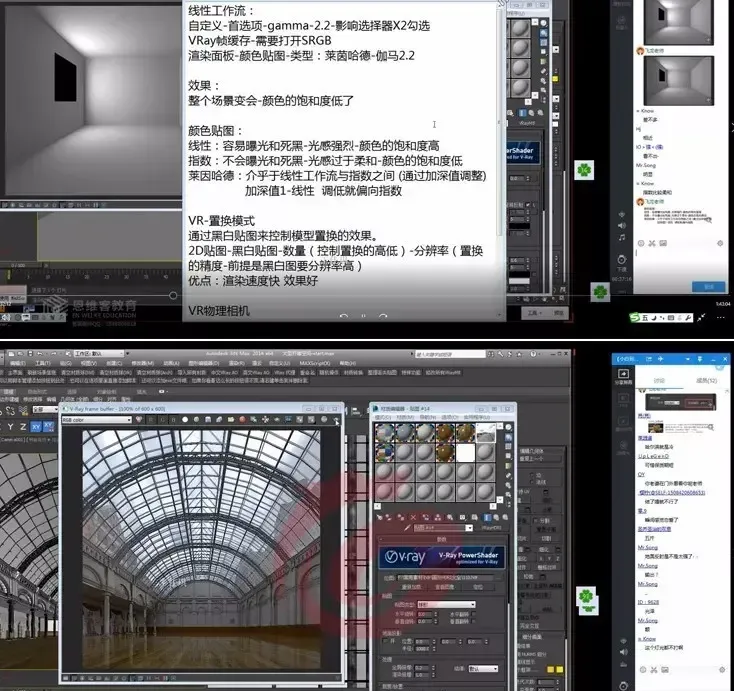Click the 重新加载 button

pos(411,587)
